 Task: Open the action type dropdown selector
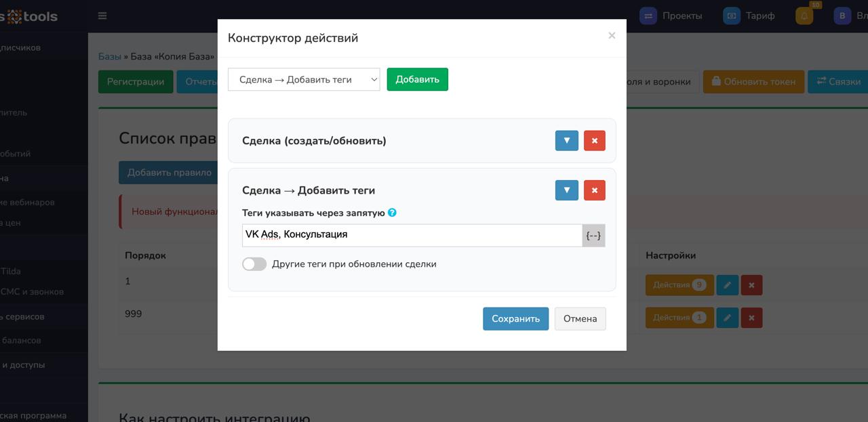[x=304, y=79]
